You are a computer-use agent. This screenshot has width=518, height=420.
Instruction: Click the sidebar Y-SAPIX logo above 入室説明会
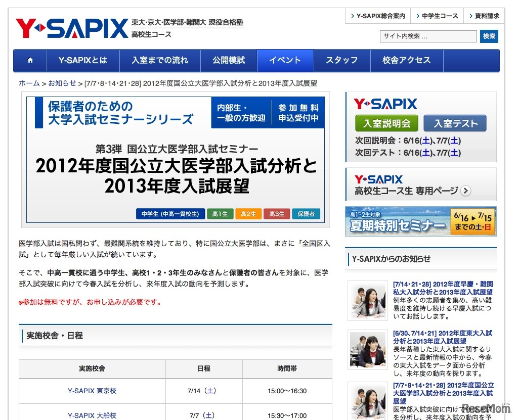pos(385,105)
